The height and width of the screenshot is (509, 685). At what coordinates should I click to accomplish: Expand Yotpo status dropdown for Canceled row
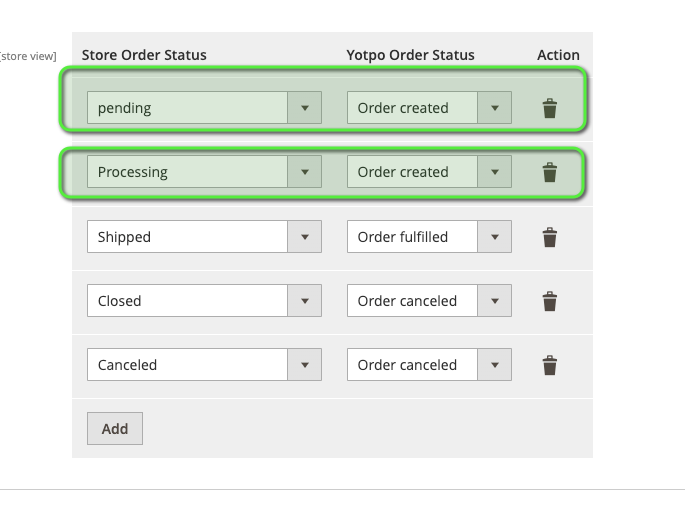(x=429, y=365)
